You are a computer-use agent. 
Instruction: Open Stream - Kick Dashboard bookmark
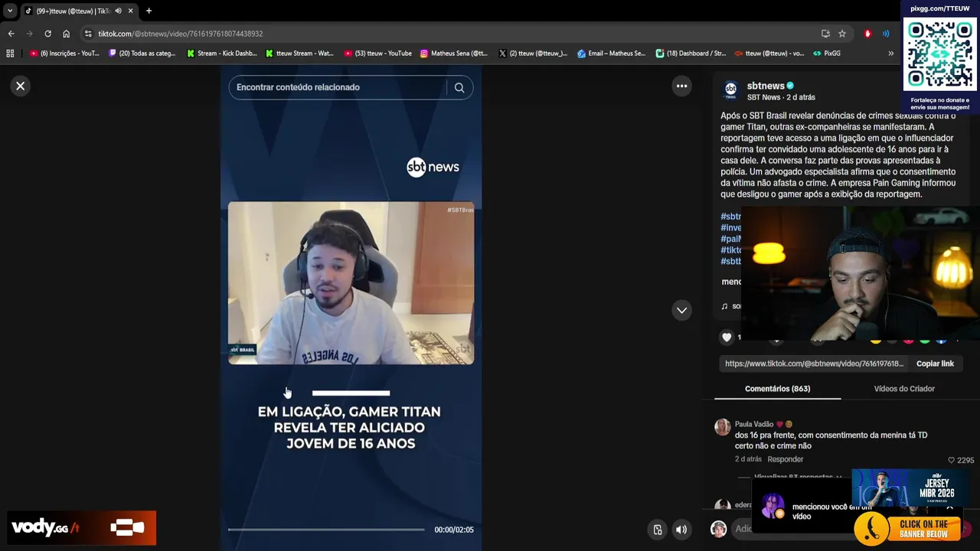pos(222,54)
